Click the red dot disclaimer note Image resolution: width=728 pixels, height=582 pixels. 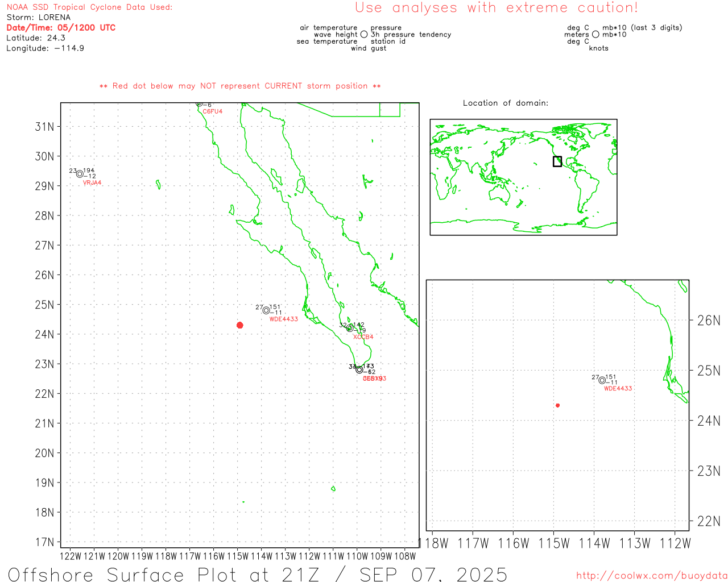coord(240,86)
